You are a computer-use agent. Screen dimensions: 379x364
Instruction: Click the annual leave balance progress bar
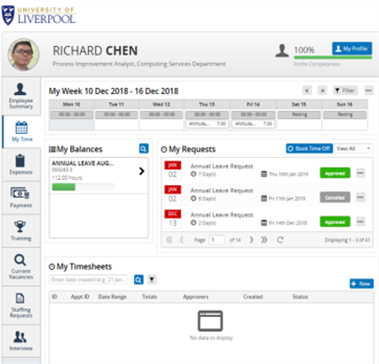(x=83, y=187)
